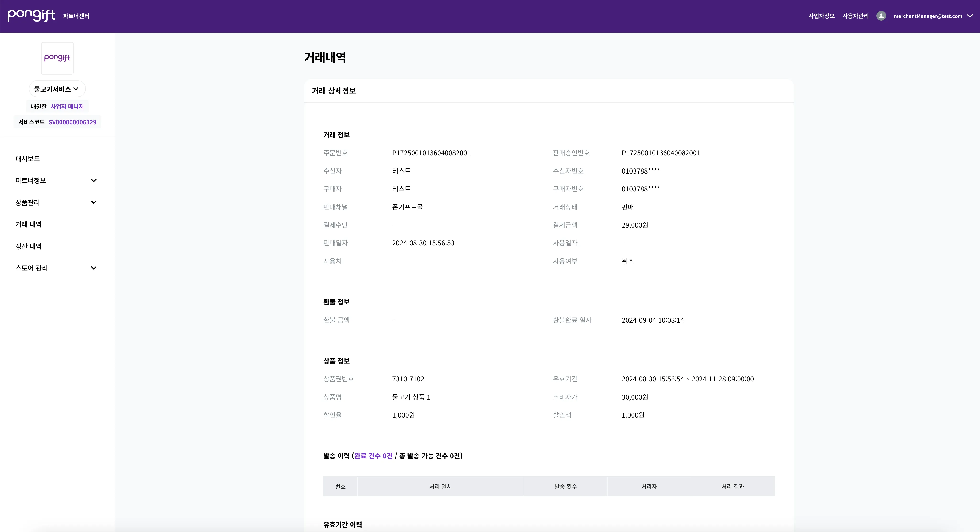The width and height of the screenshot is (980, 532).
Task: Open the 물고기서비스 service selector dropdown
Action: tap(56, 89)
